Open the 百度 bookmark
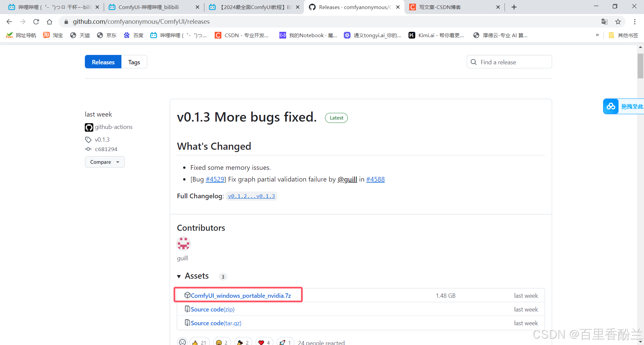 point(133,35)
